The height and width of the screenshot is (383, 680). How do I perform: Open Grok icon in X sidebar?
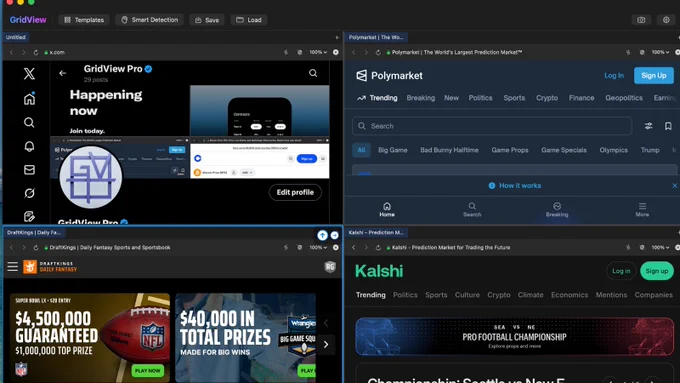29,193
